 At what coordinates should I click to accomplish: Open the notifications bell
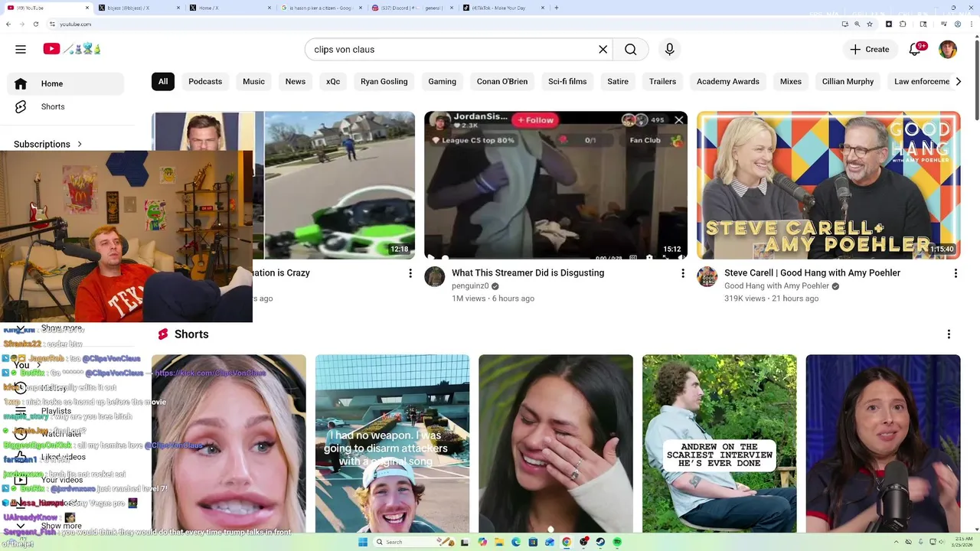coord(916,49)
